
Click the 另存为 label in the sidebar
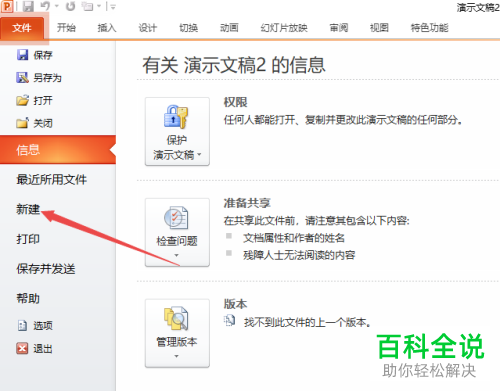tap(47, 78)
